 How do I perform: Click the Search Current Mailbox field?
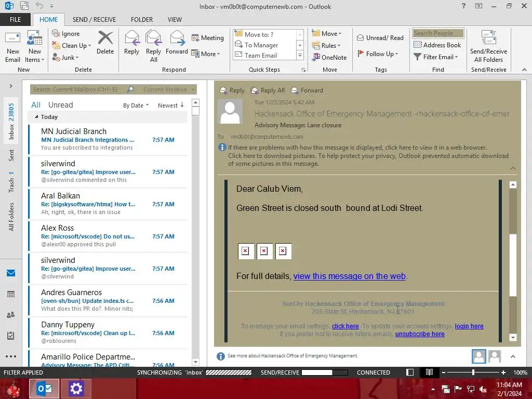coord(78,89)
